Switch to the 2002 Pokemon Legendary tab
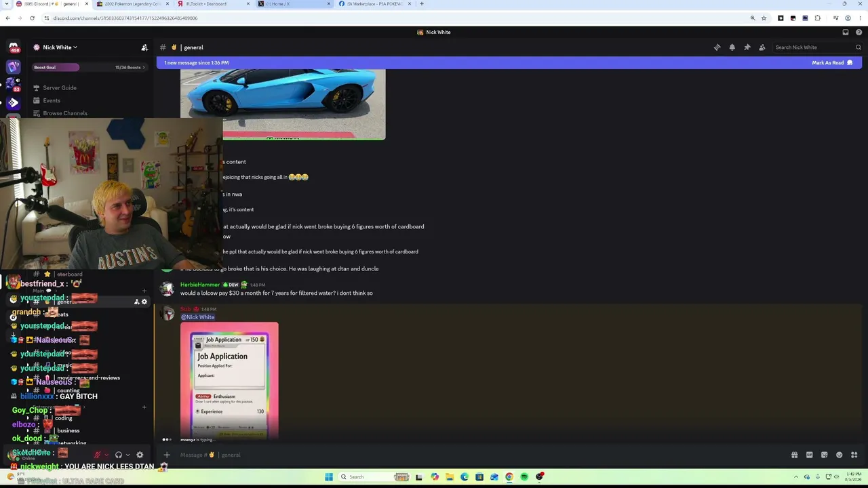 (132, 4)
